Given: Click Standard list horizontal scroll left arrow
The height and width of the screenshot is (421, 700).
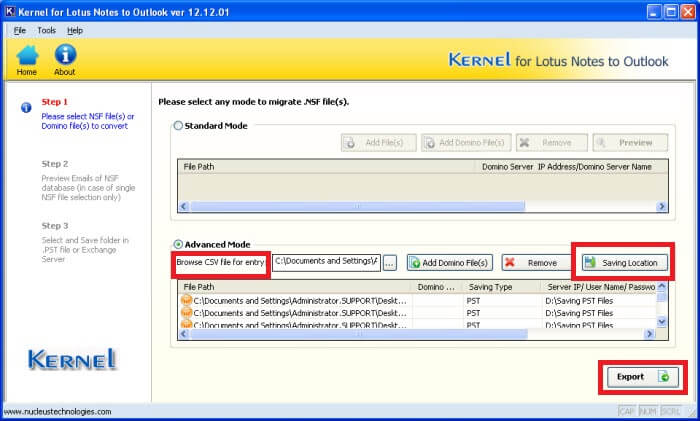Looking at the screenshot, I should (184, 206).
